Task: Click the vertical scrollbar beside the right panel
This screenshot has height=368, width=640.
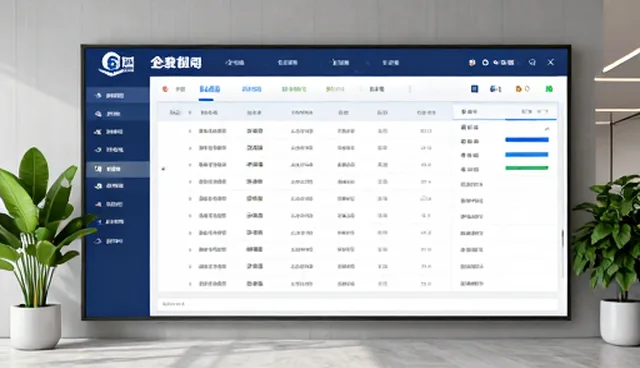Action: click(x=562, y=238)
